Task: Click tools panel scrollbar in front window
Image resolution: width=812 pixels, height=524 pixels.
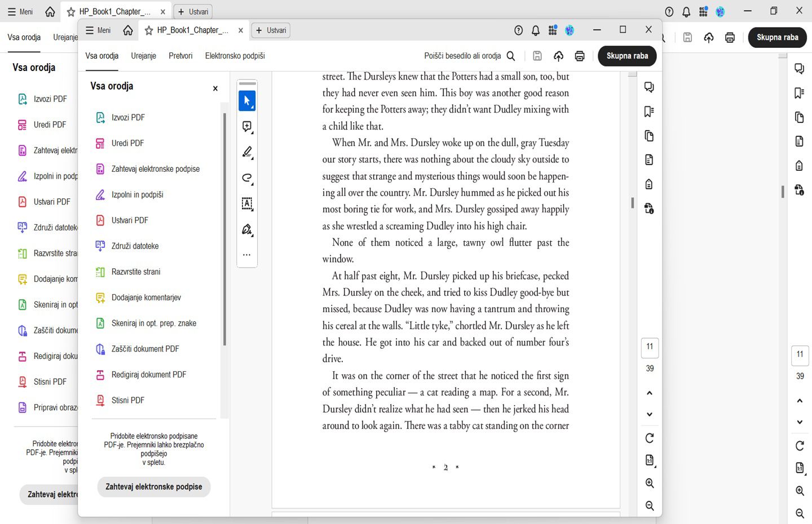Action: 224,229
